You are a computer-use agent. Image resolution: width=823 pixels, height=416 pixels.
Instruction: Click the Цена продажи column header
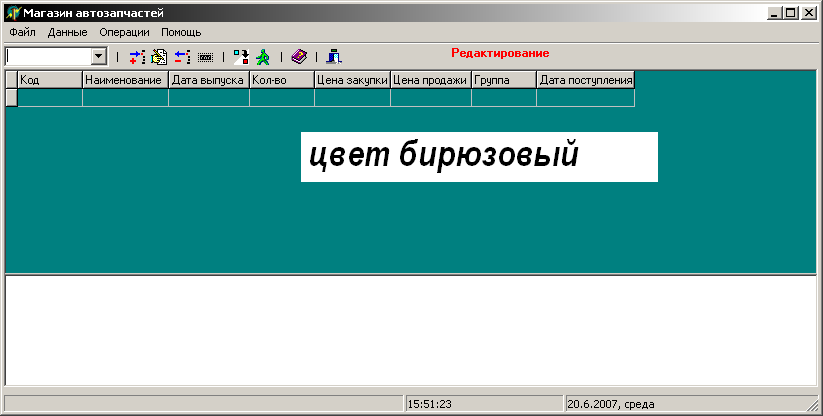tap(430, 80)
